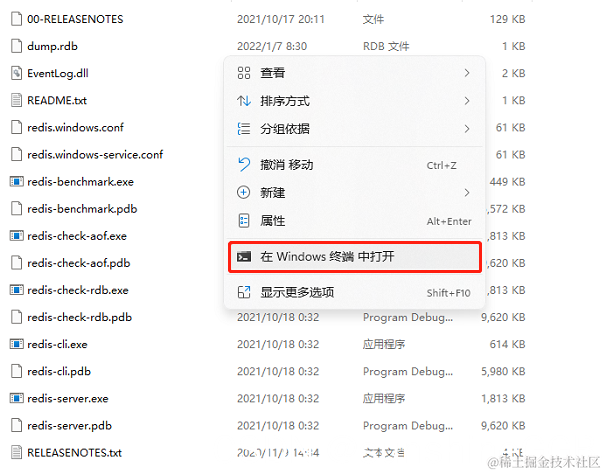Click the plus circle icon beside 新建

243,193
